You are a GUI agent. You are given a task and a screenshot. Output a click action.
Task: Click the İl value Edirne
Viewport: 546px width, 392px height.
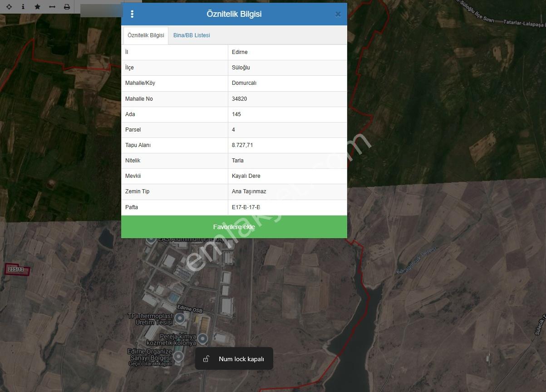(x=240, y=52)
